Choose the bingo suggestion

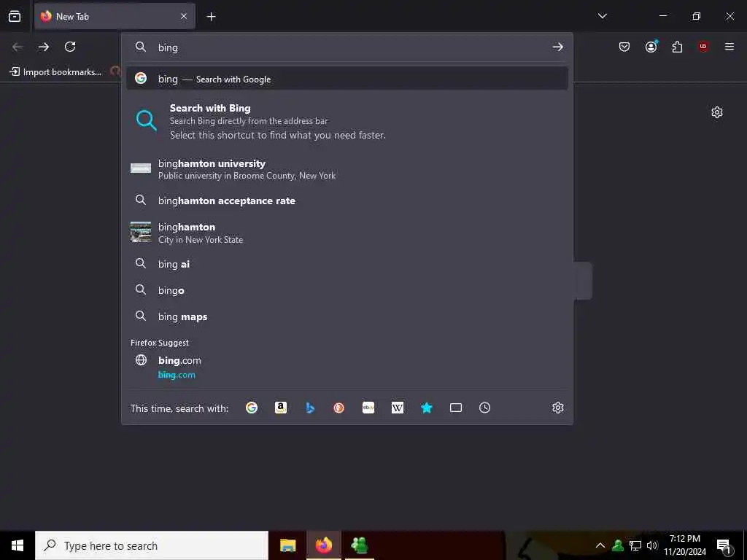(347, 290)
